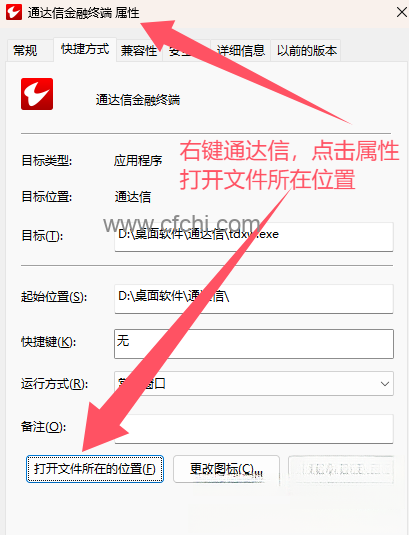Viewport: 409px width, 535px height.
Task: Click the 通达信 icon in the title bar
Action: (x=14, y=12)
